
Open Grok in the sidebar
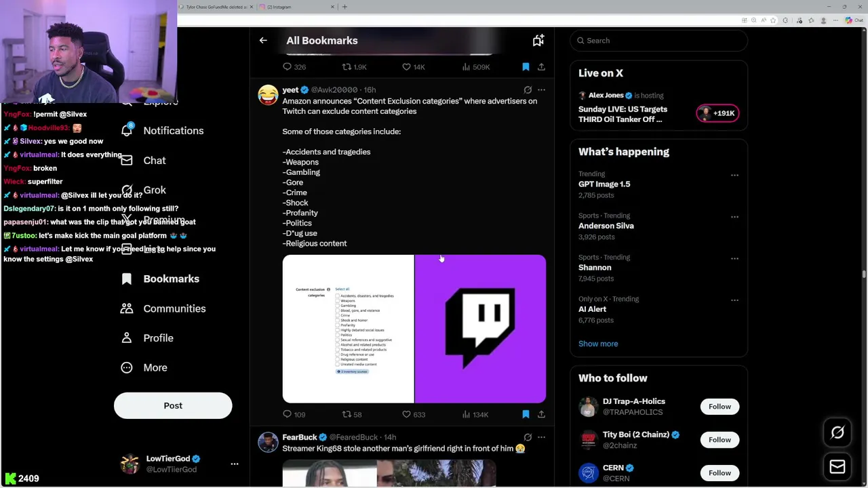coord(144,190)
